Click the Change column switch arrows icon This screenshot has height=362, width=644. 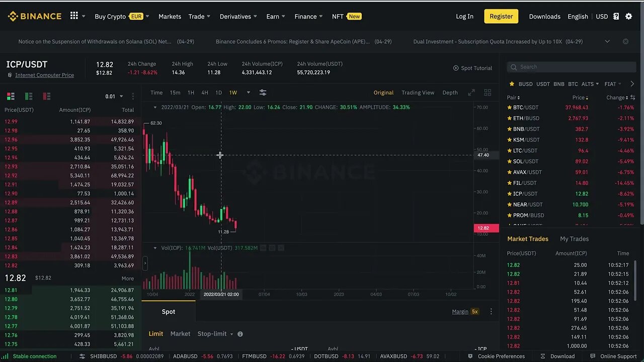(632, 98)
